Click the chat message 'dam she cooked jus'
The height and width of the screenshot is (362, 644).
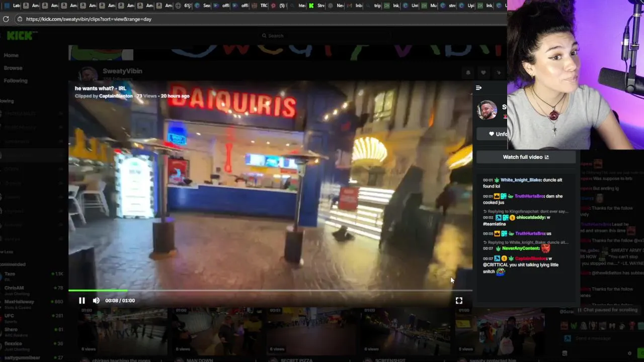click(x=523, y=199)
